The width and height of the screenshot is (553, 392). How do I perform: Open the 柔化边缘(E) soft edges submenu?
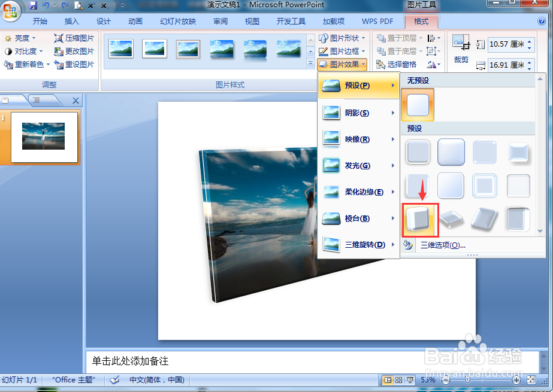point(359,192)
